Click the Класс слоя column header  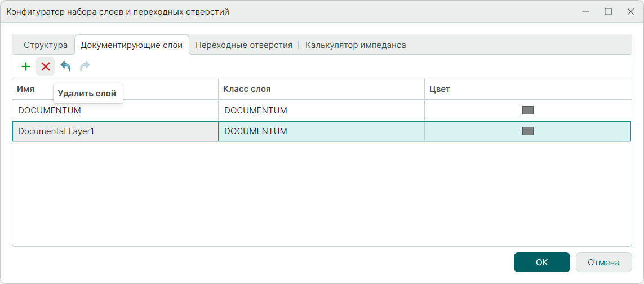[247, 89]
